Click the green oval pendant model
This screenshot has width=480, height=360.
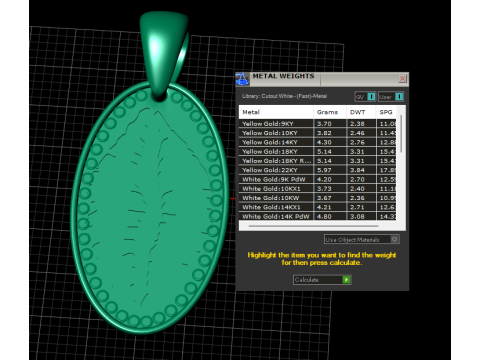[150, 207]
